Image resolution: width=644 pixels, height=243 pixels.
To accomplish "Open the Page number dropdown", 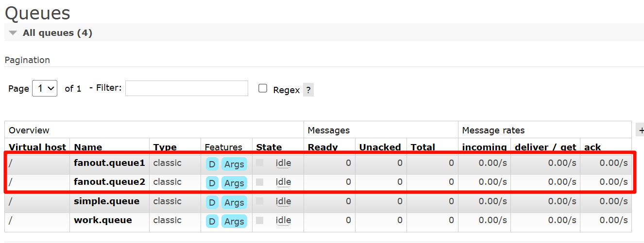I will (45, 88).
